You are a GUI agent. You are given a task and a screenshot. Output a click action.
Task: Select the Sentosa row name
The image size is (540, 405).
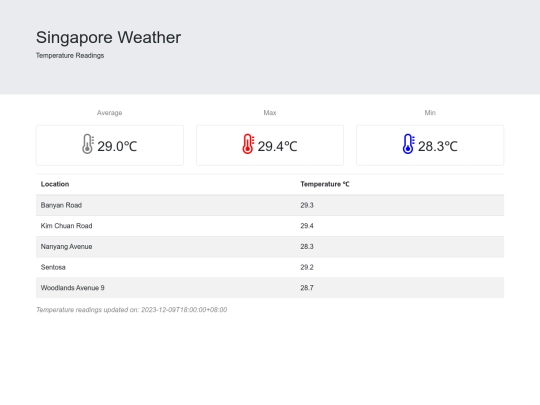[x=53, y=267]
